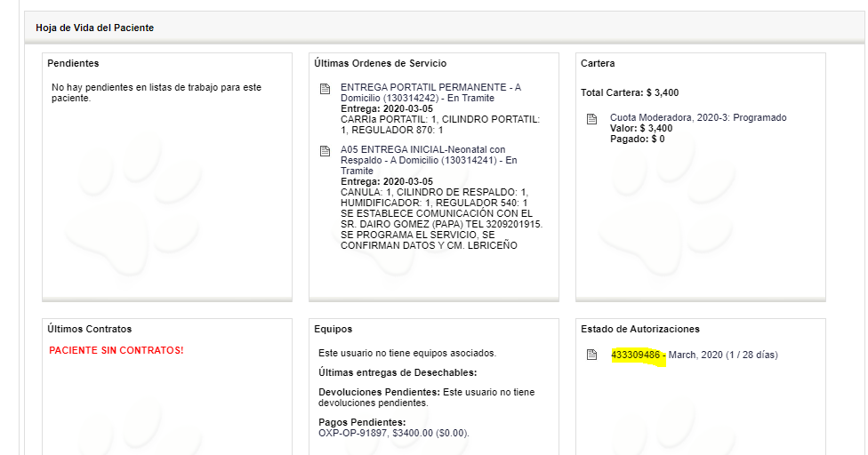
Task: Open Cuota Moderadora, 2020-3: Programado link
Action: coord(698,117)
